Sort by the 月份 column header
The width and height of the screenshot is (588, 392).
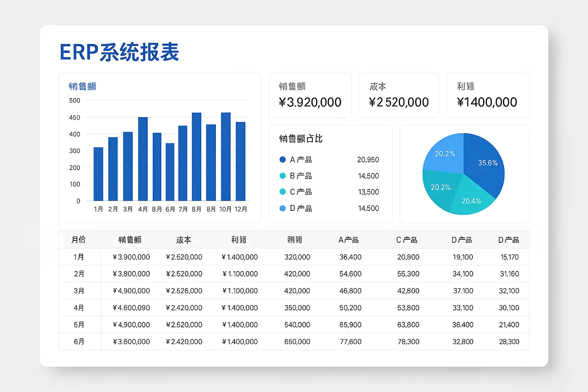point(78,240)
